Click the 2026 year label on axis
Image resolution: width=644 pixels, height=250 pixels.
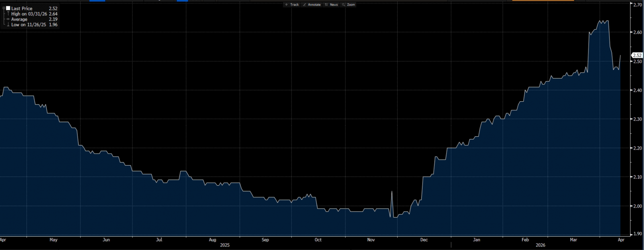pyautogui.click(x=540, y=245)
